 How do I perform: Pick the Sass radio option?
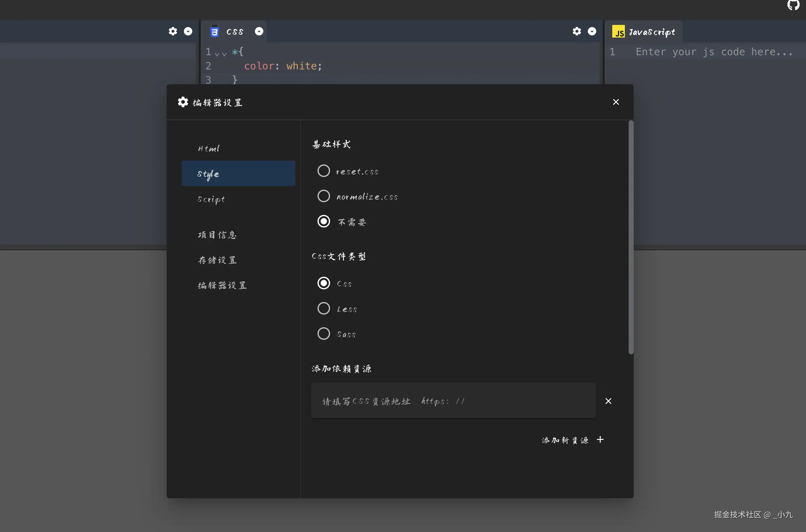323,334
